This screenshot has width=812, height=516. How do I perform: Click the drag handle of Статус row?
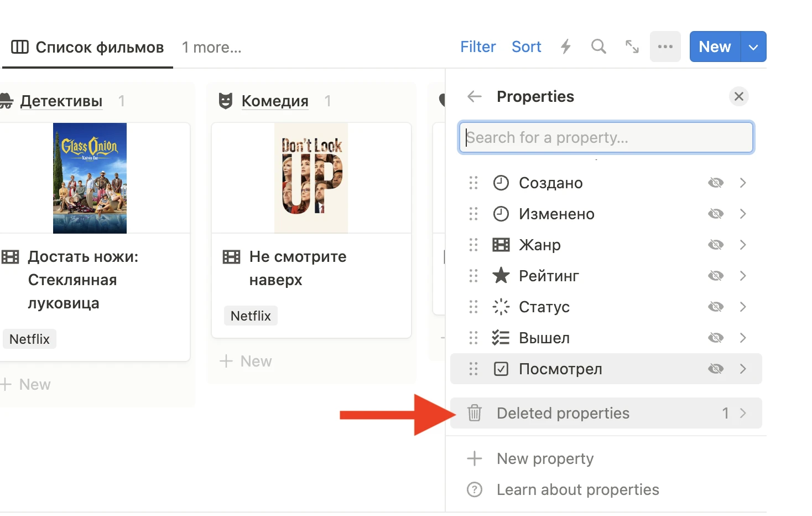click(x=473, y=307)
